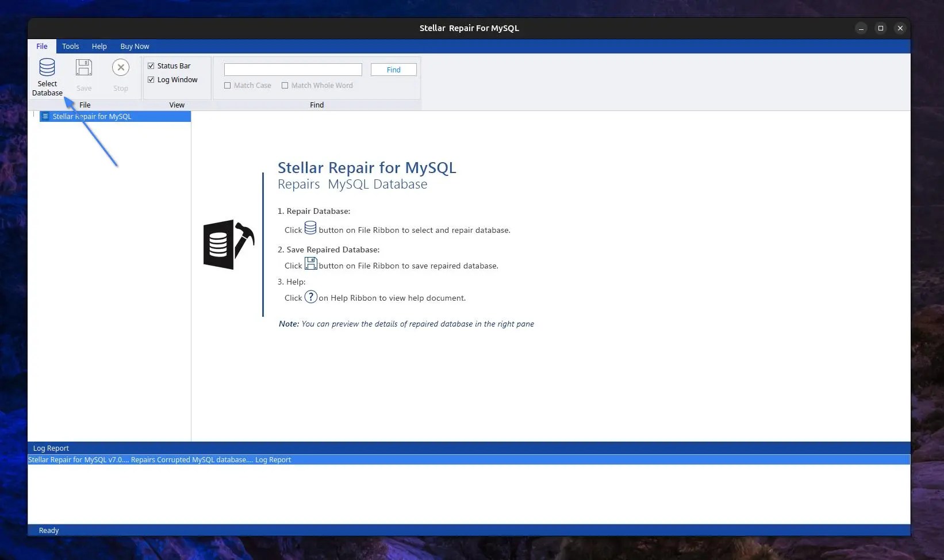The image size is (944, 560).
Task: Click the Stop icon in ribbon
Action: pos(121,67)
